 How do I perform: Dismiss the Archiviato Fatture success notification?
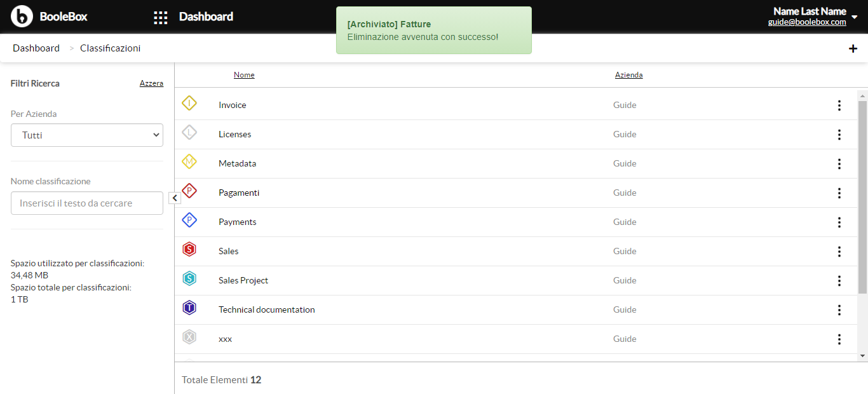(x=434, y=30)
